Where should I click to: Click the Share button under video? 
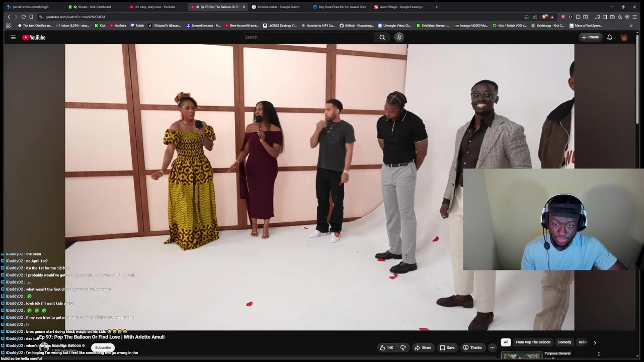pos(423,347)
